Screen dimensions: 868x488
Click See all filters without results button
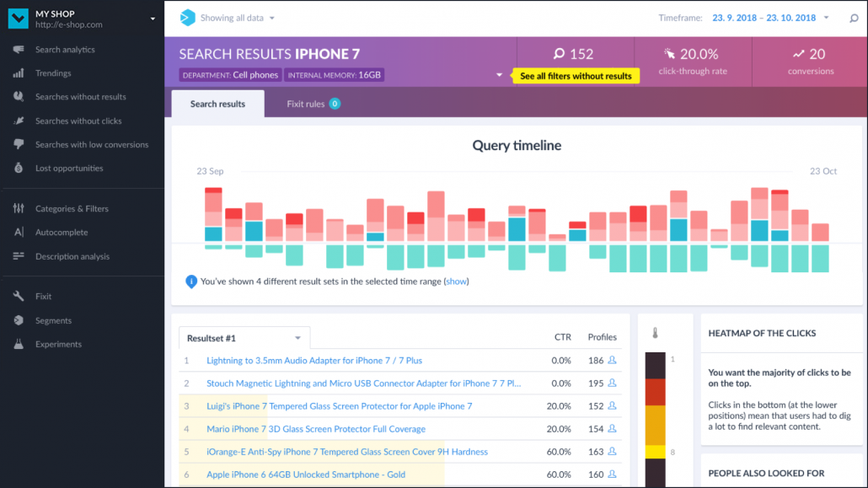[x=576, y=76]
